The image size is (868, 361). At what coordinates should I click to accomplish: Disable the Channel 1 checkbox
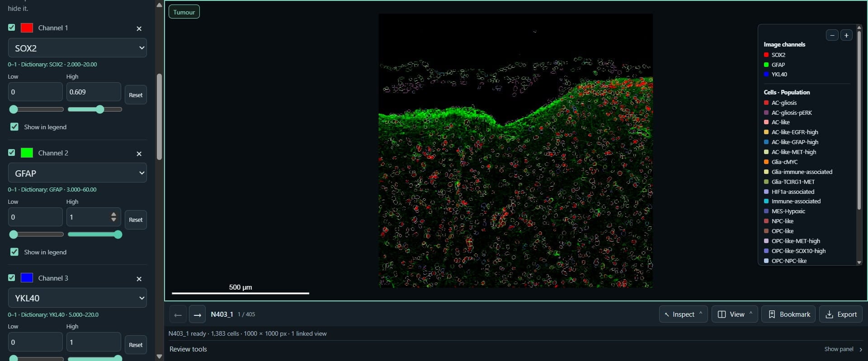[x=12, y=28]
